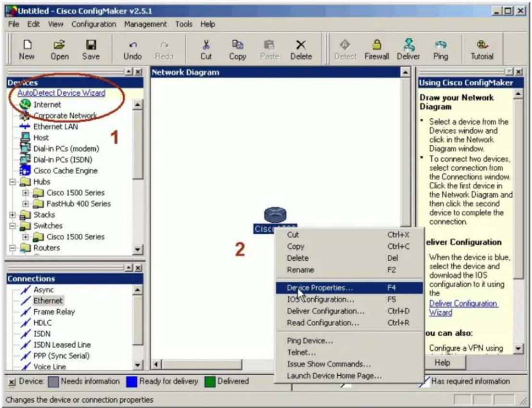Select the Internet globe device

point(25,104)
